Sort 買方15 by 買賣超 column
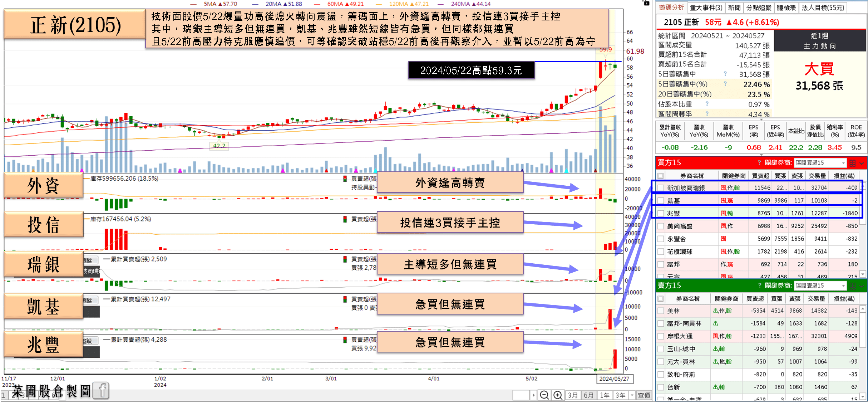Image resolution: width=868 pixels, height=410 pixels. coord(760,176)
